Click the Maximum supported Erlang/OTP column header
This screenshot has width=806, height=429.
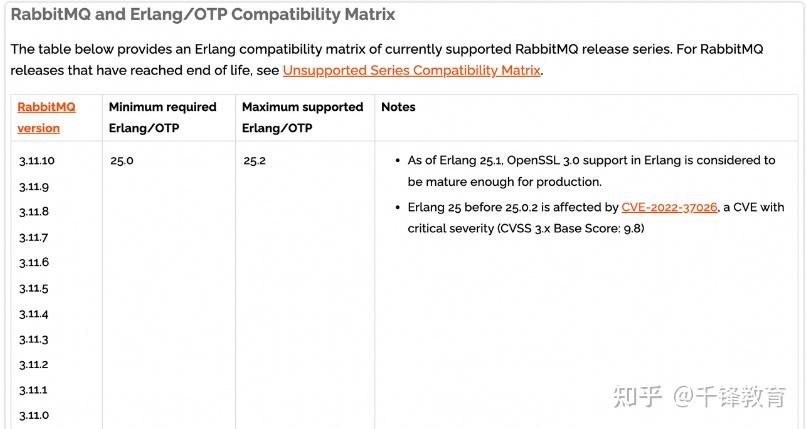(302, 117)
